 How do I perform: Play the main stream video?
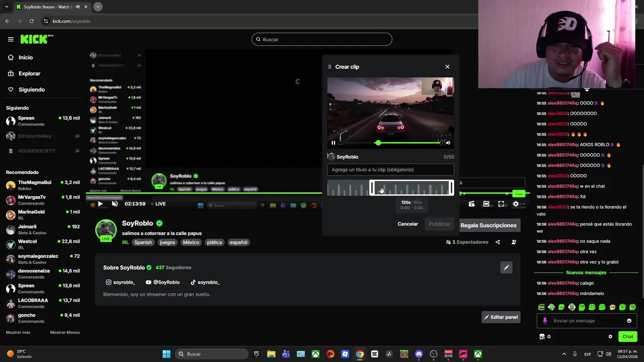tap(100, 204)
